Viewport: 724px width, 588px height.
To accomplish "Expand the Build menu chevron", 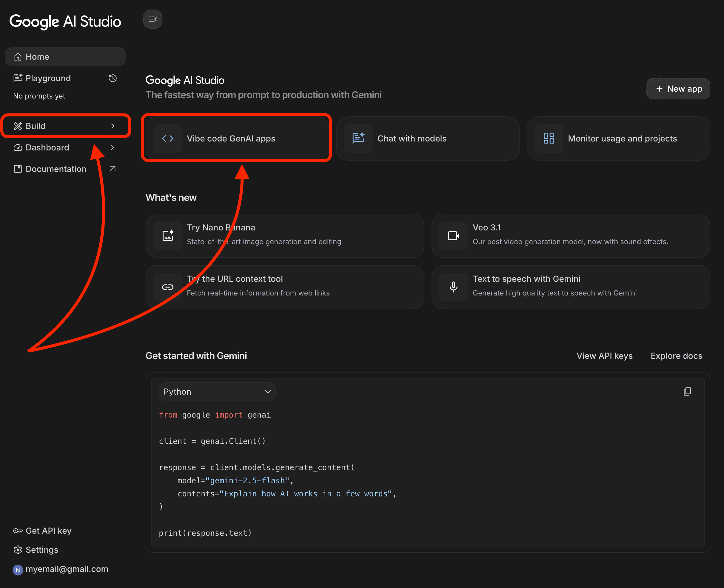I will (x=113, y=126).
